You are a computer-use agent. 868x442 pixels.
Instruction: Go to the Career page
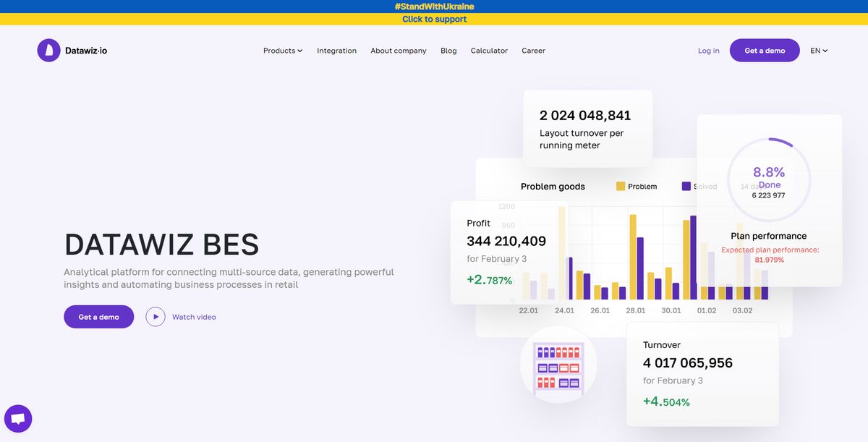pyautogui.click(x=533, y=50)
